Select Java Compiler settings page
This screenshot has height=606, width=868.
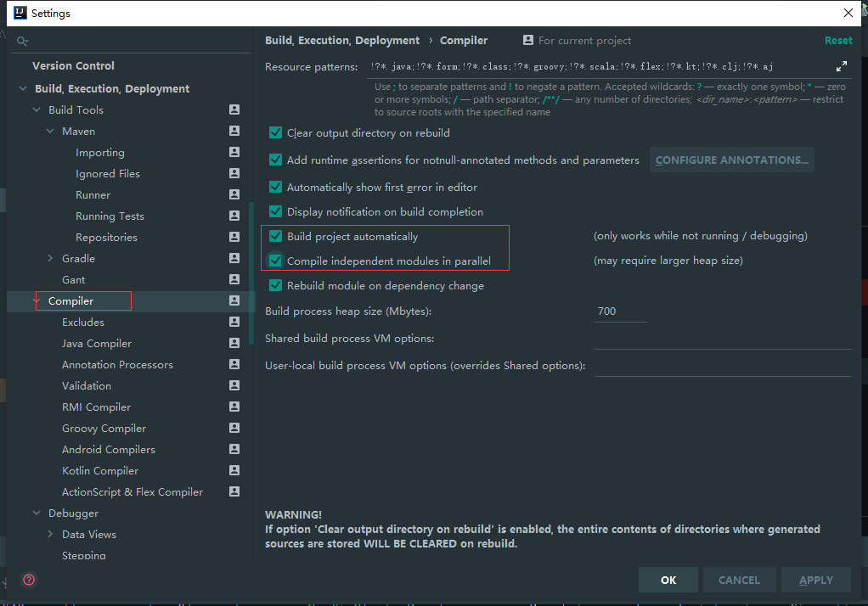(97, 344)
